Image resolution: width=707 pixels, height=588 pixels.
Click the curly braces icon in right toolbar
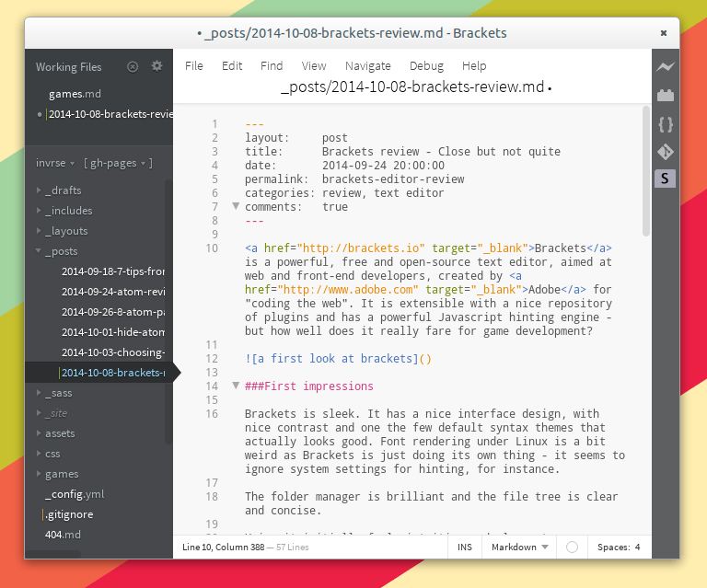pos(665,124)
